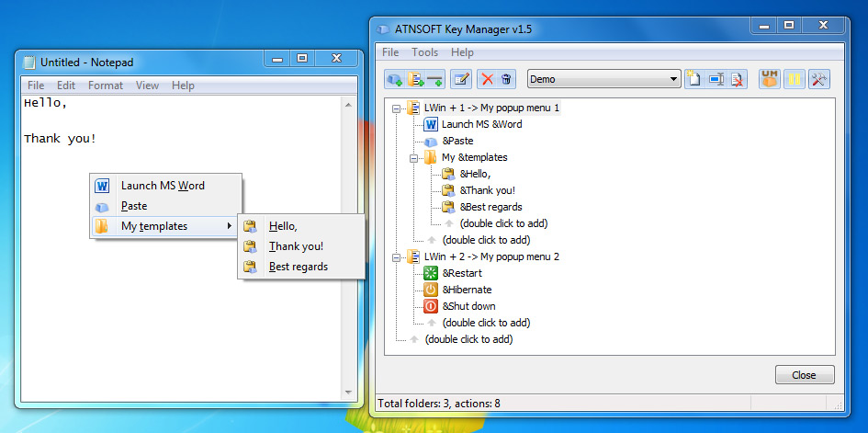Click the Notepad title bar icon
The width and height of the screenshot is (868, 433).
point(28,63)
